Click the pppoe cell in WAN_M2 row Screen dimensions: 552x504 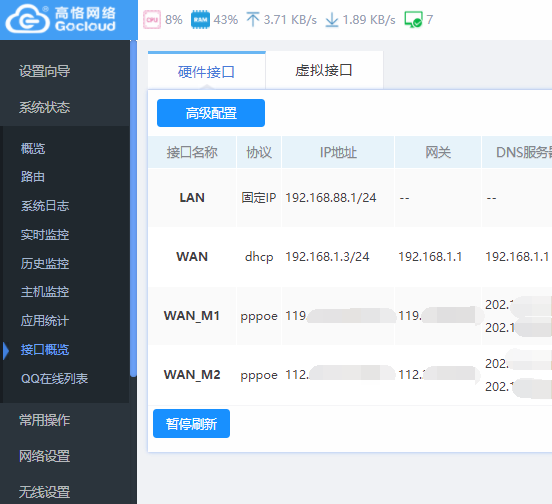click(x=259, y=375)
